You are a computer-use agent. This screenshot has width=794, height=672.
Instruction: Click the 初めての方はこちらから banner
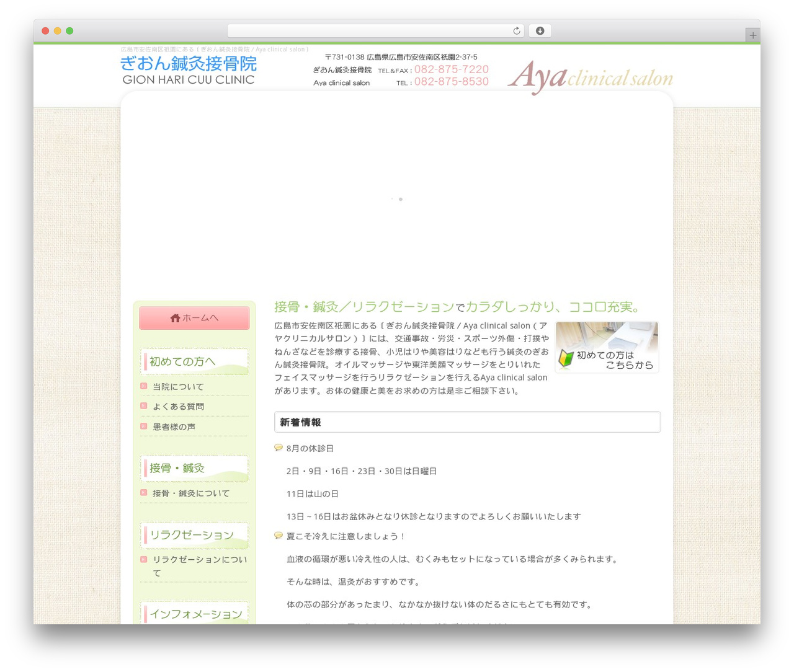[607, 347]
